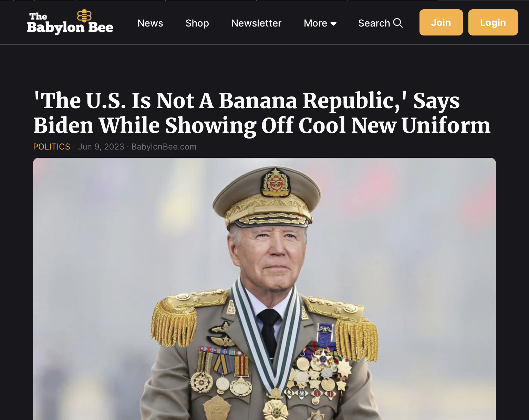Click the yellow Login button

pos(493,22)
